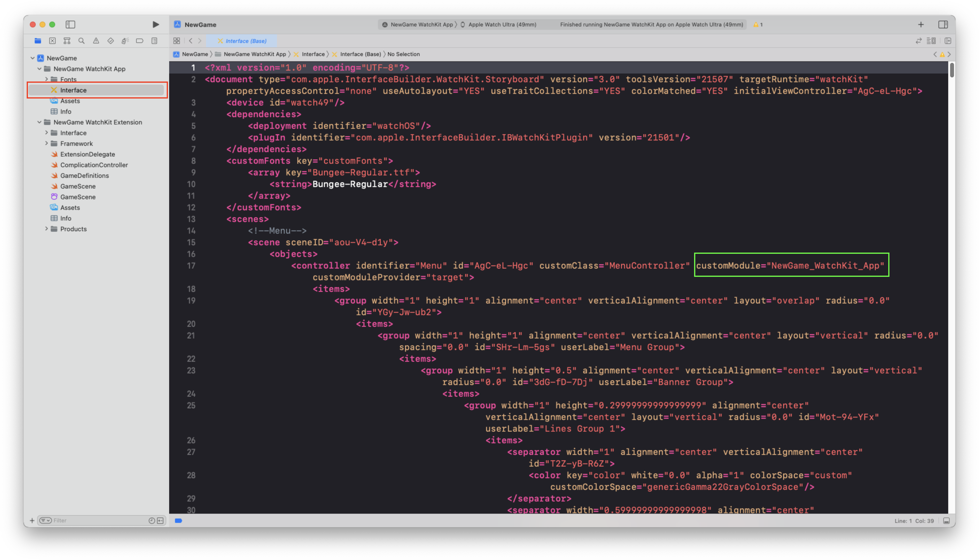The image size is (979, 560).
Task: Toggle code review swap arrows icon
Action: click(918, 41)
